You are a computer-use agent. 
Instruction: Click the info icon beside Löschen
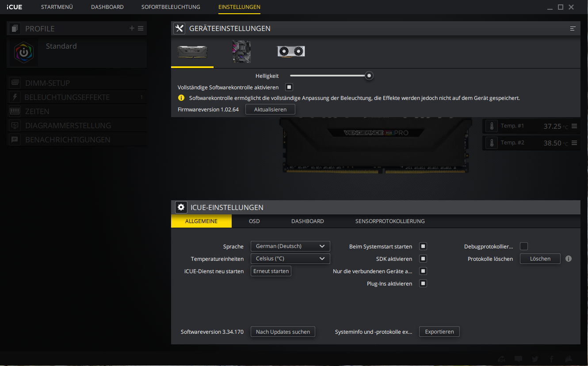pyautogui.click(x=569, y=259)
